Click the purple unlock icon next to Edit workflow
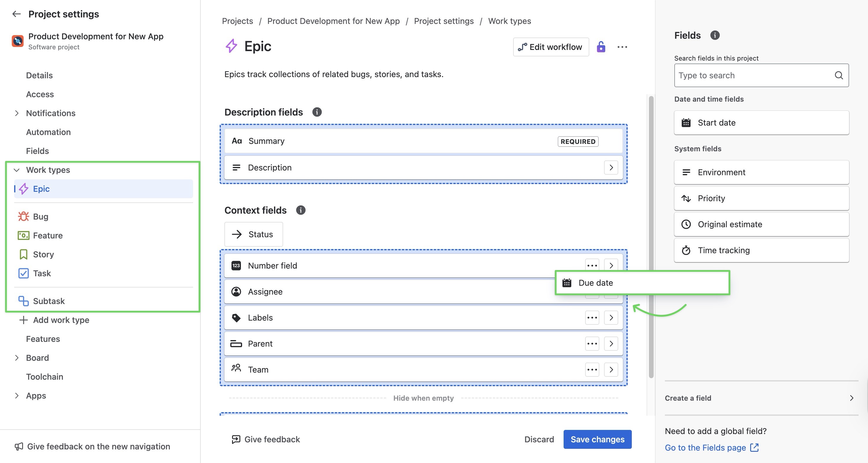The width and height of the screenshot is (868, 463). (601, 47)
